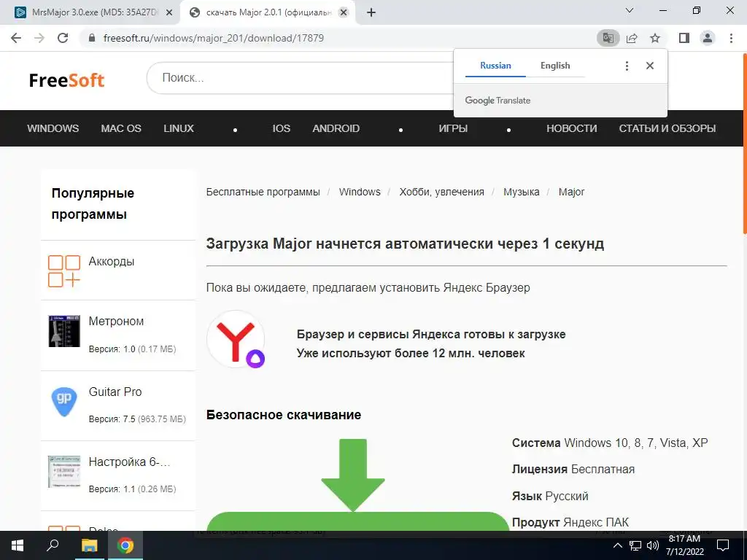Open File Explorer from taskbar
The image size is (747, 560).
pyautogui.click(x=89, y=545)
